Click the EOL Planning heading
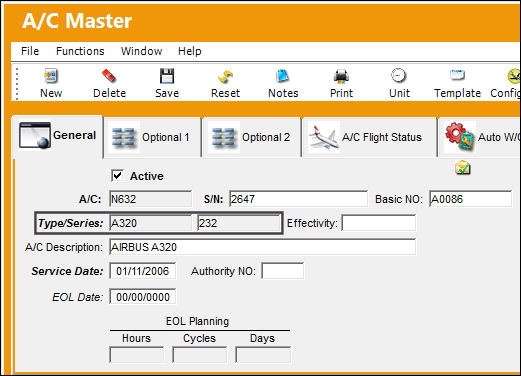The image size is (521, 376). (197, 321)
